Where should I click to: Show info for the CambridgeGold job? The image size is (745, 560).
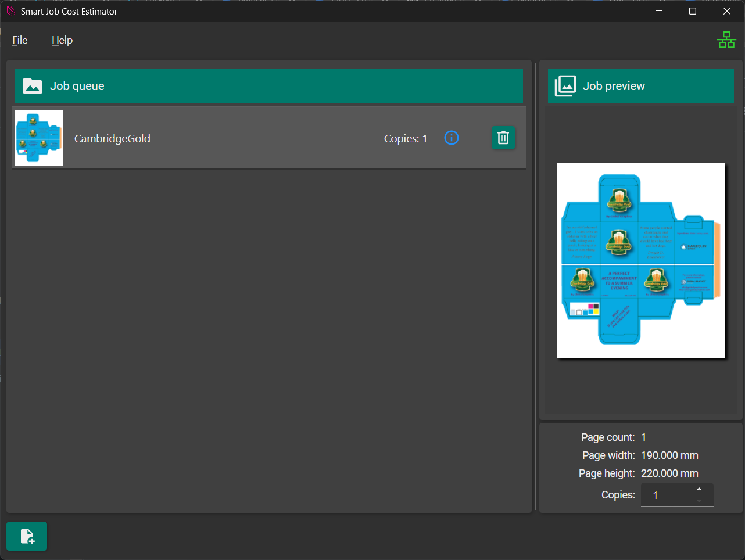[x=452, y=138]
